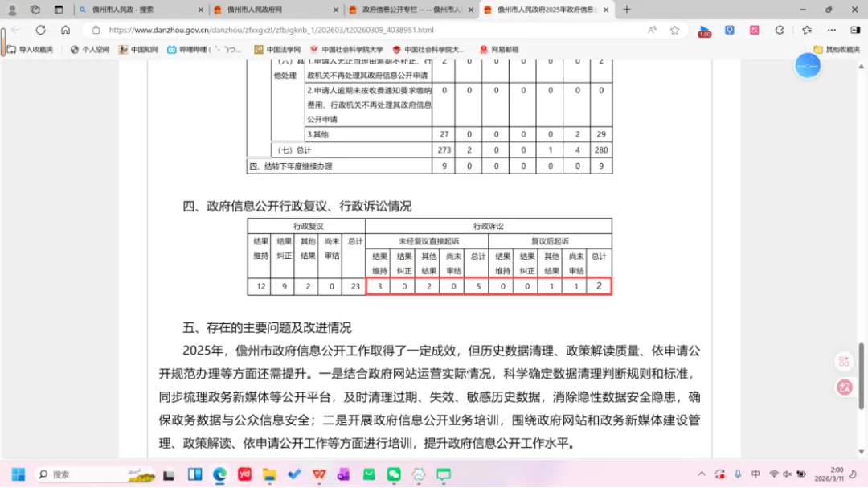
Task: Open the clock showing 2:00 2026/3/11
Action: point(829,474)
